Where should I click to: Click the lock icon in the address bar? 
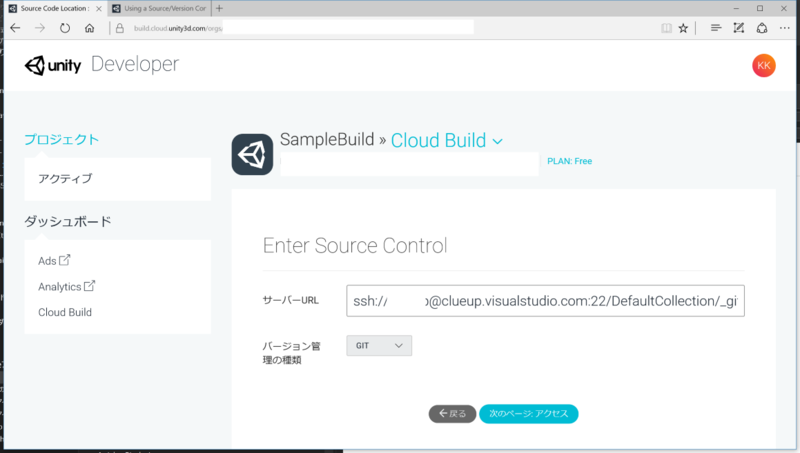pos(120,28)
